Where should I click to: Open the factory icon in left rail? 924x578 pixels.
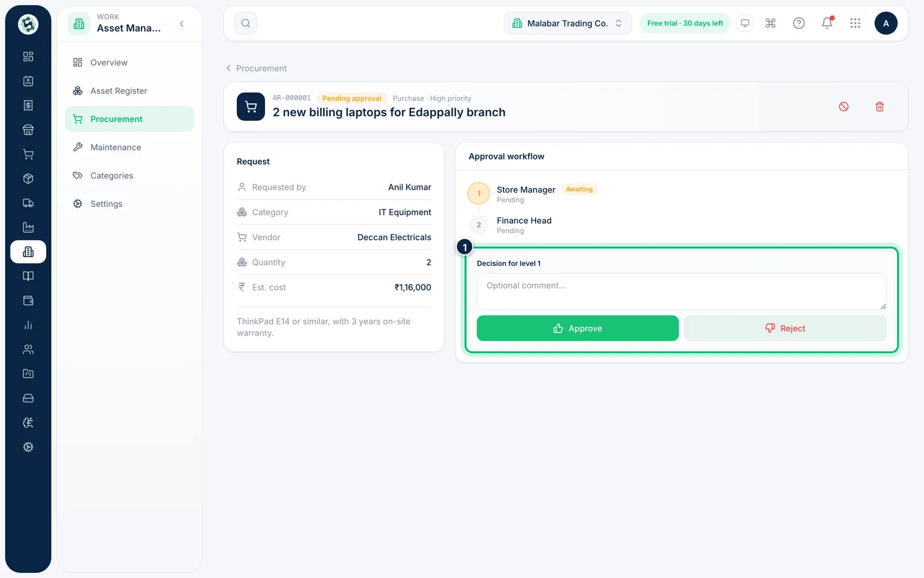28,228
